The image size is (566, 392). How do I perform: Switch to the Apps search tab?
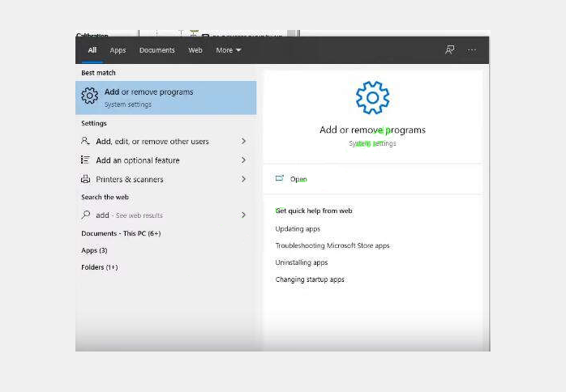[x=118, y=50]
